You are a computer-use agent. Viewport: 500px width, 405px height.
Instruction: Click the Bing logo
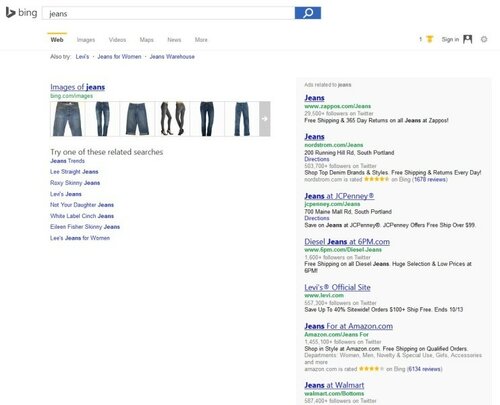tap(21, 13)
